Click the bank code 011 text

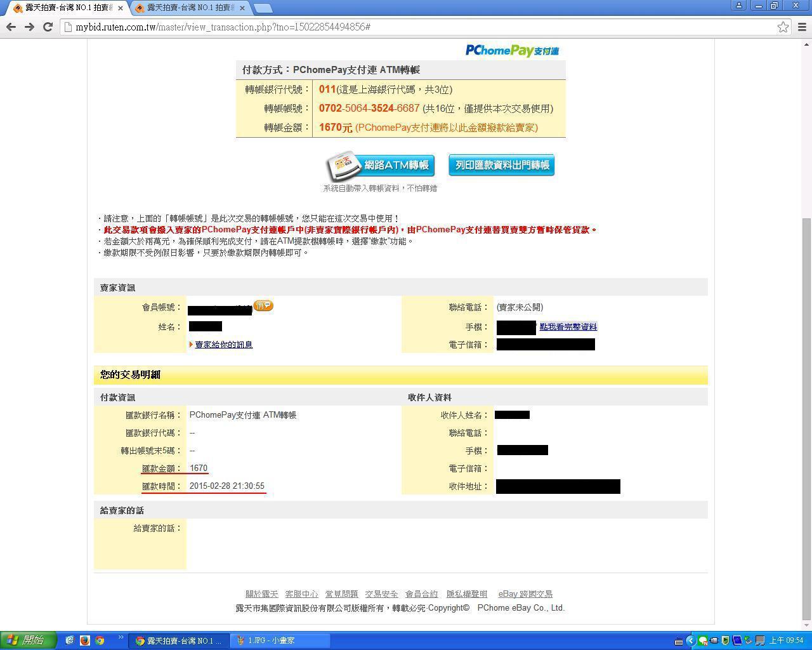tap(327, 90)
